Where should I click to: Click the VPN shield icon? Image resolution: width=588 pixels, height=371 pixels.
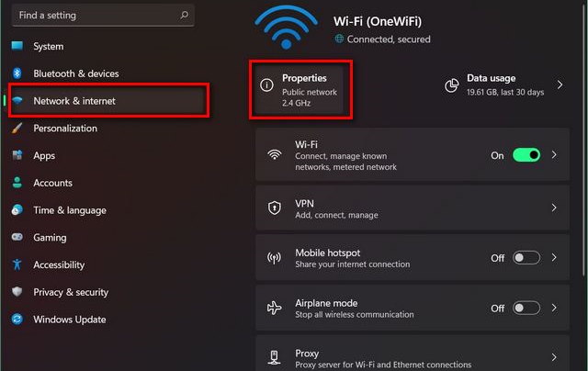click(275, 208)
